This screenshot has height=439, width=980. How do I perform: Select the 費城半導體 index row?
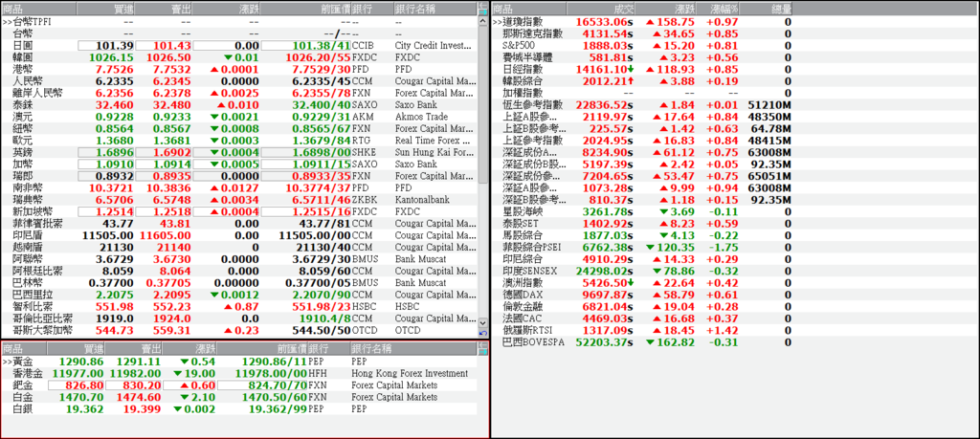pos(642,57)
